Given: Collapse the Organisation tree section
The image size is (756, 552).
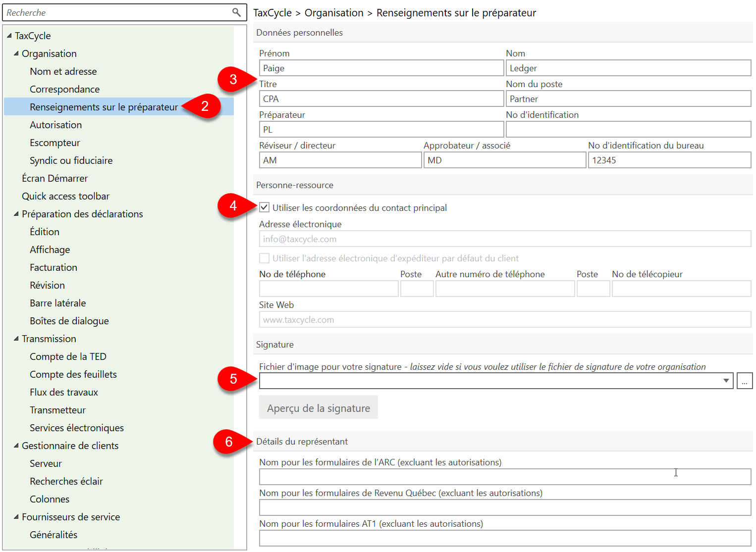Looking at the screenshot, I should coord(16,53).
